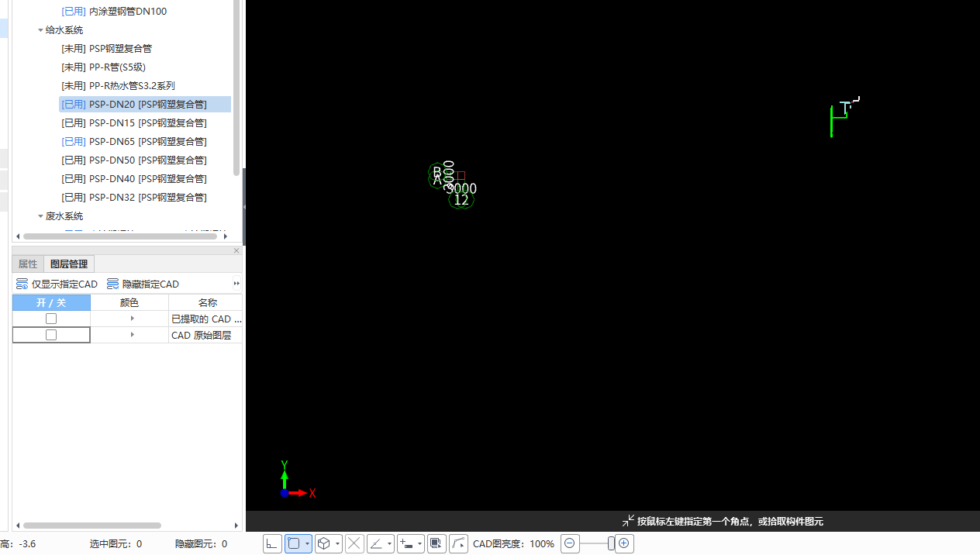Image resolution: width=980 pixels, height=555 pixels.
Task: Click layer panel bottom scrollbar left arrow
Action: (x=18, y=526)
